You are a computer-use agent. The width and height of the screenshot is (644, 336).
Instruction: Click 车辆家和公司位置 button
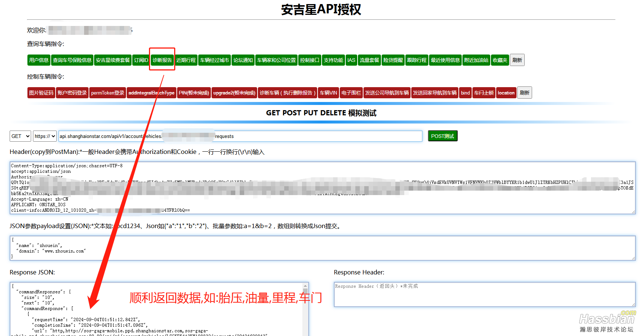[276, 60]
